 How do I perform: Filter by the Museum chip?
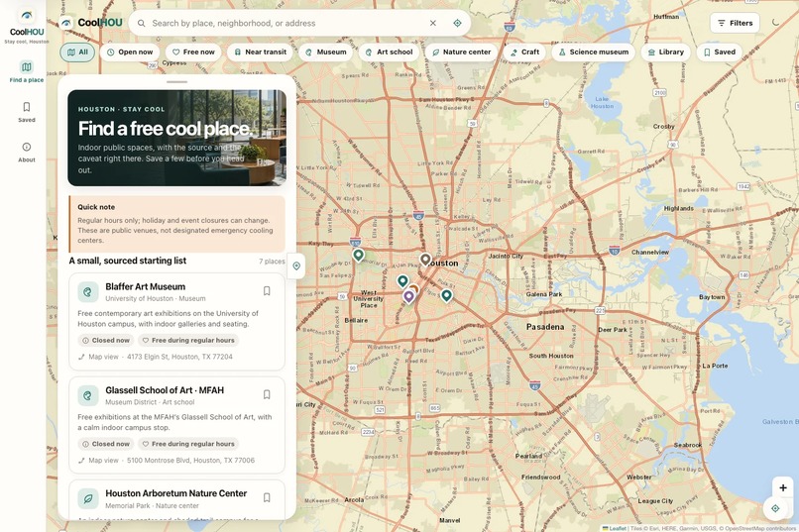[x=325, y=52]
